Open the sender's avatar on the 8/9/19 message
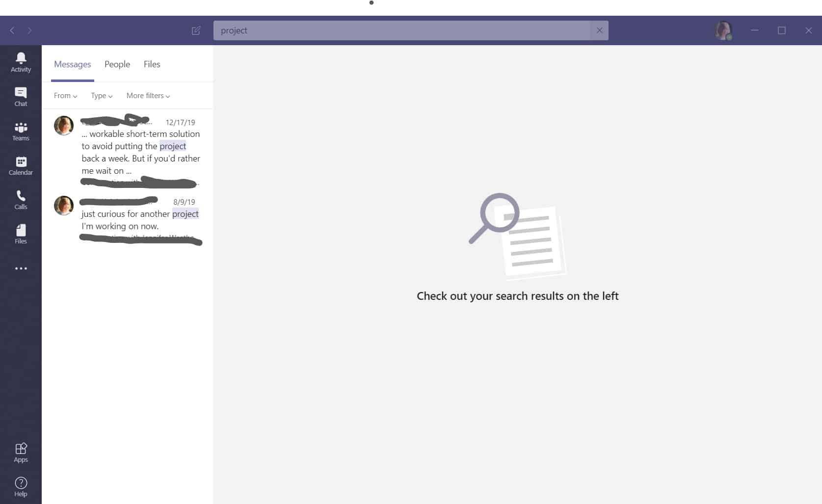 [63, 206]
